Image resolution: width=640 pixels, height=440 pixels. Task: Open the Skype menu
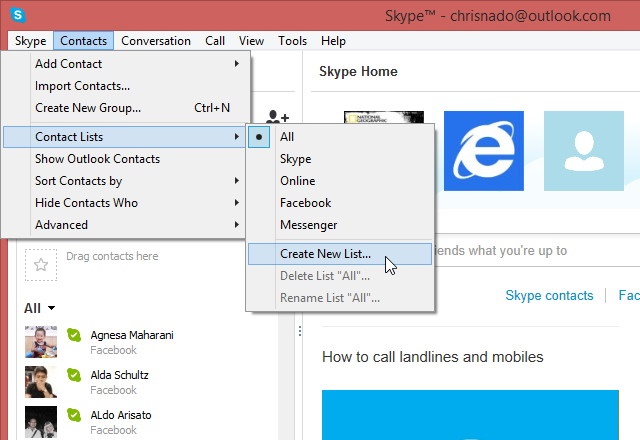click(31, 41)
